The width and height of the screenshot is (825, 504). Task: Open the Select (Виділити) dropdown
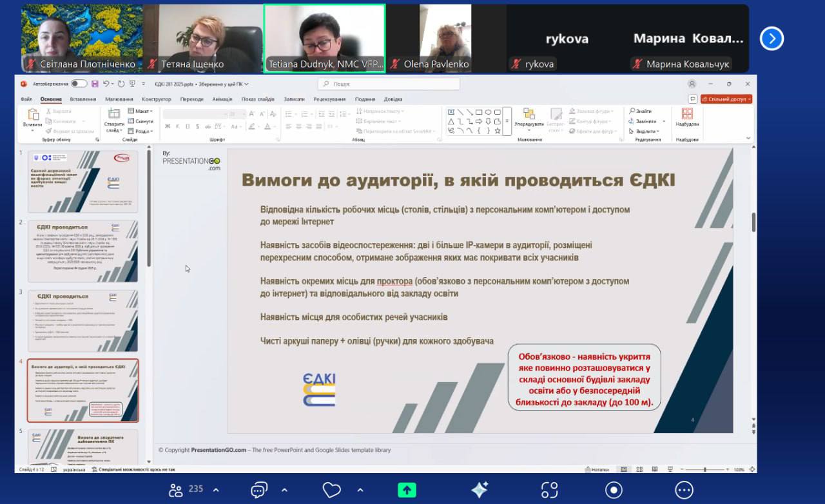(643, 131)
